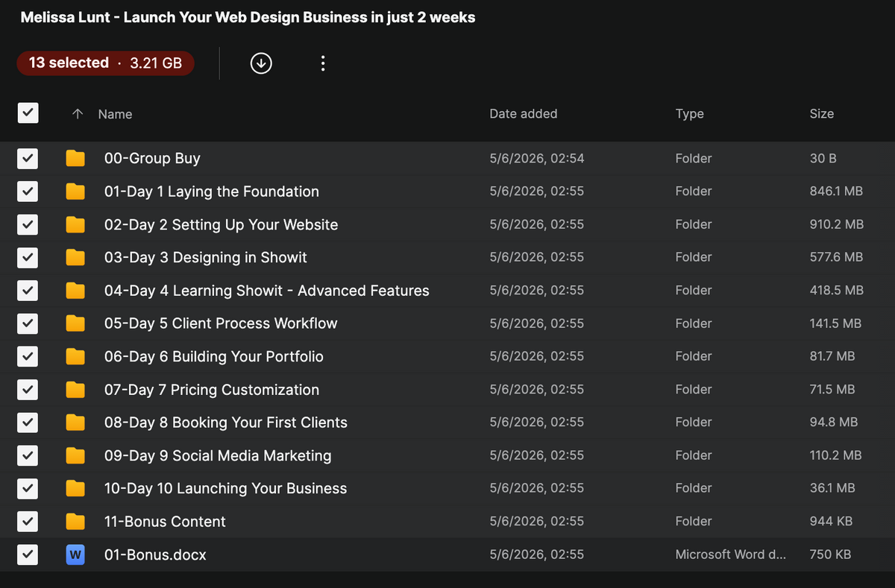Click the 13 selected 3.21 GB badge
895x588 pixels.
point(105,63)
